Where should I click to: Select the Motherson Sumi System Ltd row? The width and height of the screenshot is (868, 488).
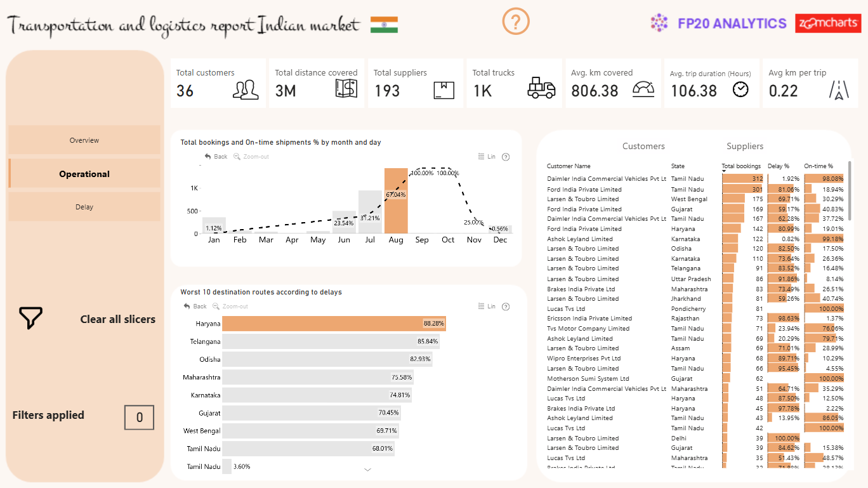tap(695, 378)
